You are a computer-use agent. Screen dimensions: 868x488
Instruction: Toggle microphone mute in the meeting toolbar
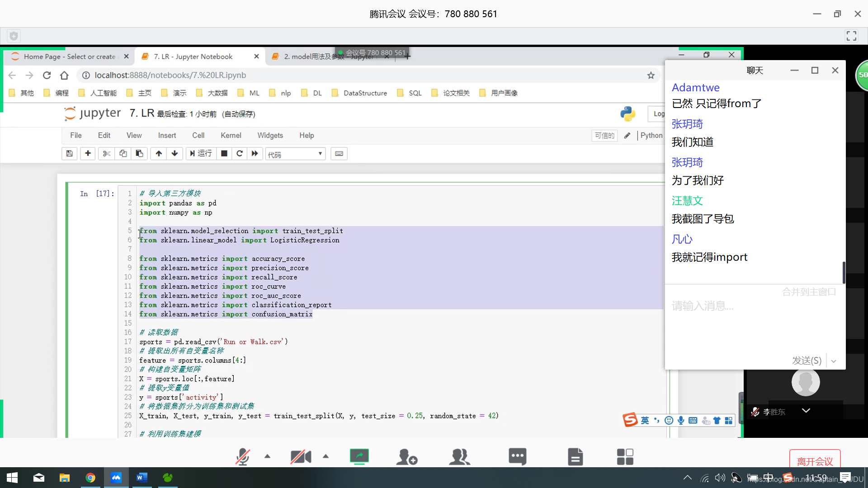pyautogui.click(x=243, y=456)
